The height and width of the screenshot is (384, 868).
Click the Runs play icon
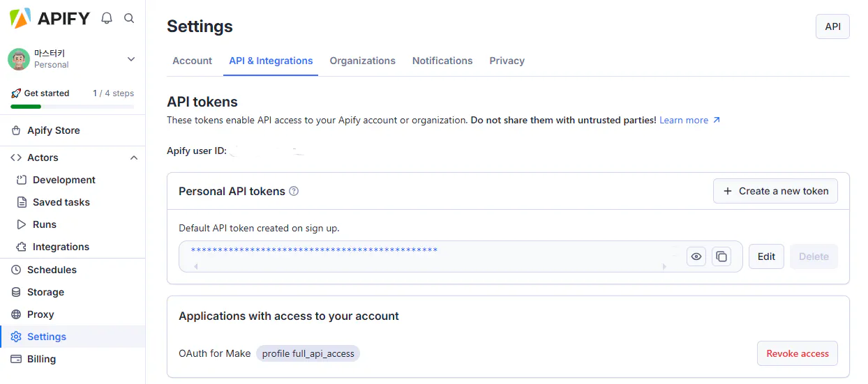21,224
